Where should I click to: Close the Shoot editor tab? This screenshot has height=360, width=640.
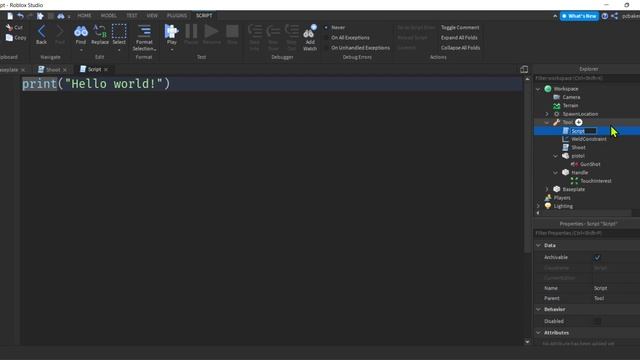pos(65,70)
